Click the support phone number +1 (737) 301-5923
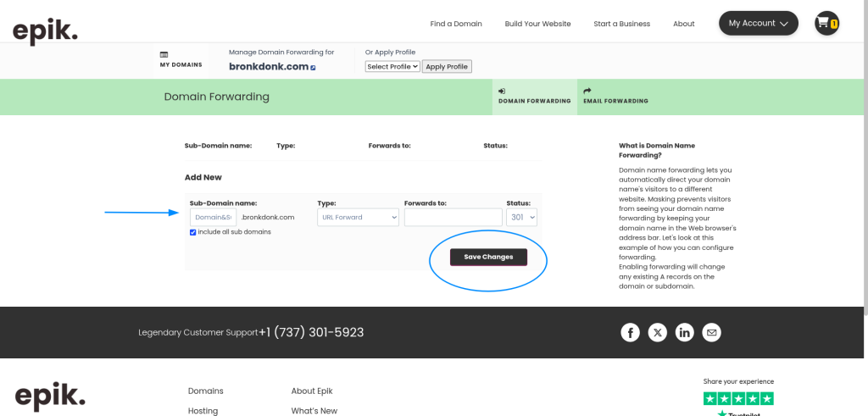Image resolution: width=868 pixels, height=416 pixels. (311, 332)
